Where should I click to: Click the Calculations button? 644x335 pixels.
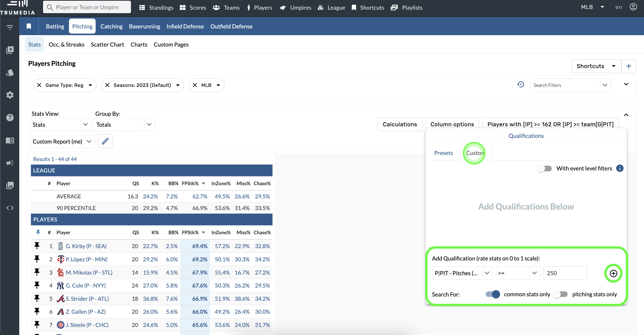point(399,125)
